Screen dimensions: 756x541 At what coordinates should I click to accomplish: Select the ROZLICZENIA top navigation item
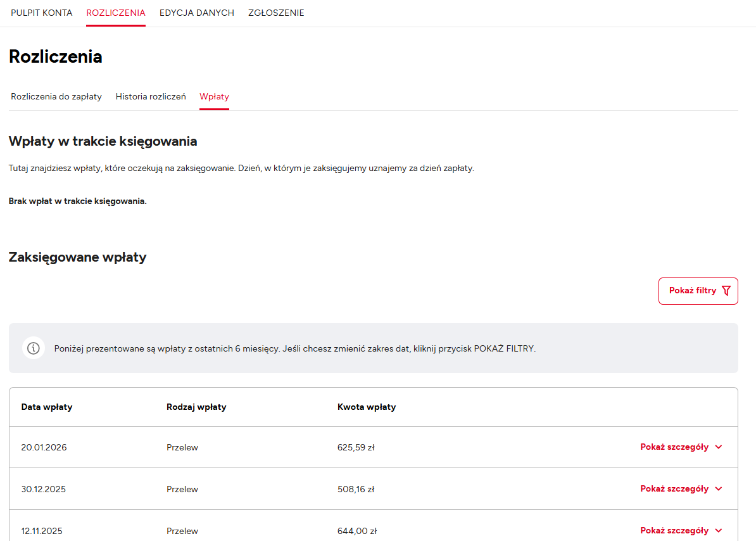pos(116,13)
